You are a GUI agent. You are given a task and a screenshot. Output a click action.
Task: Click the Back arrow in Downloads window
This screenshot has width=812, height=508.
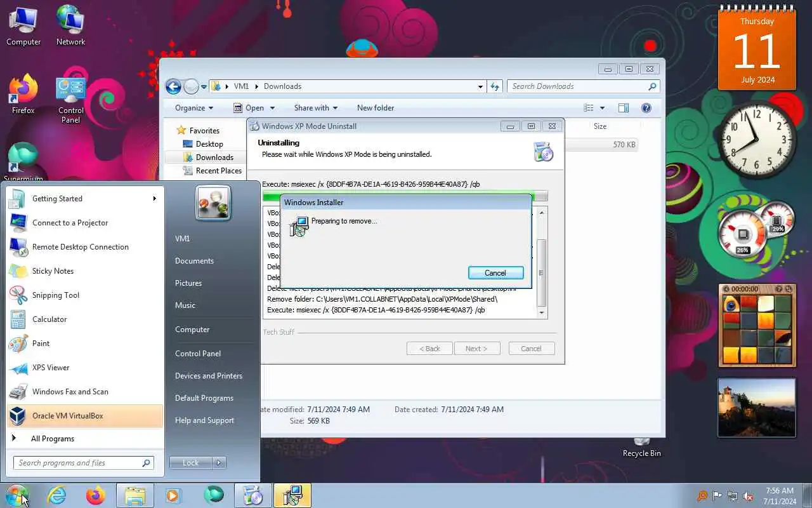pyautogui.click(x=173, y=86)
